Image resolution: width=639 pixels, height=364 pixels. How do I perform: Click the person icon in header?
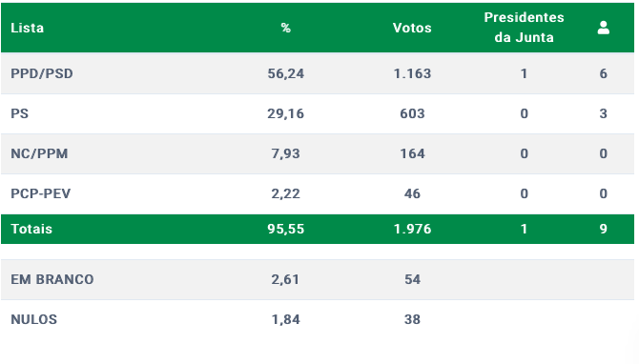(603, 28)
